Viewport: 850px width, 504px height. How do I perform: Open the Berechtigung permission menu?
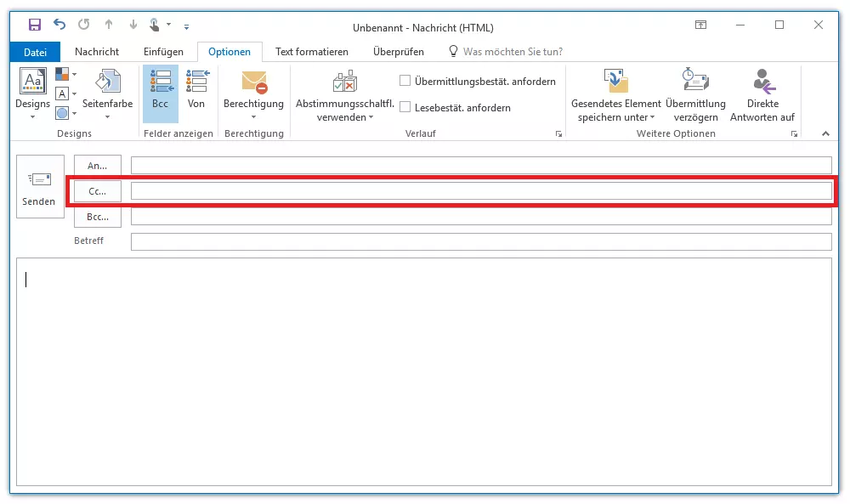[253, 94]
